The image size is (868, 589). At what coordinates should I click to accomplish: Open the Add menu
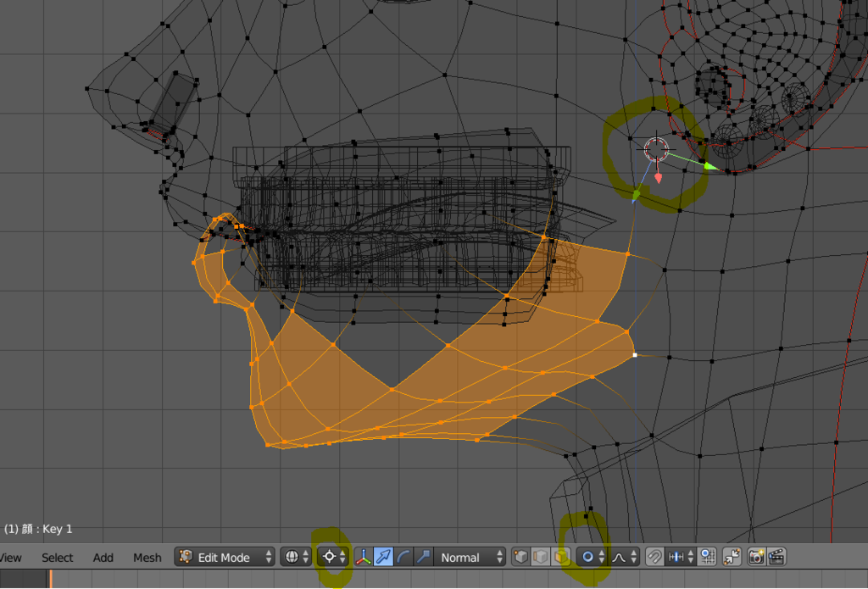coord(103,558)
